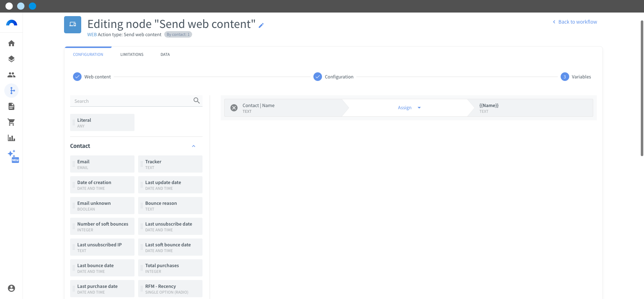This screenshot has height=299, width=644.
Task: Go to the Variables step
Action: point(576,77)
